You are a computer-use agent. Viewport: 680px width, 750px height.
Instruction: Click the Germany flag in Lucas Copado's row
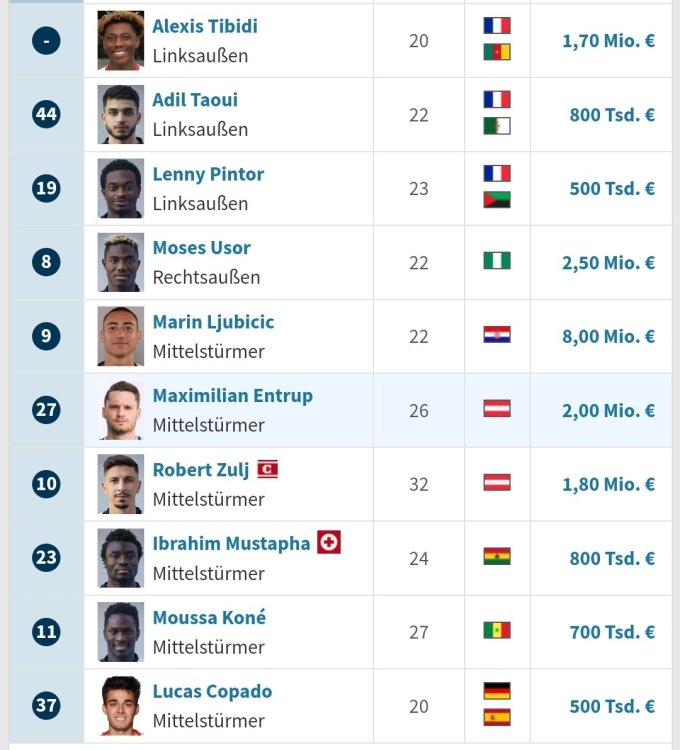pos(496,691)
